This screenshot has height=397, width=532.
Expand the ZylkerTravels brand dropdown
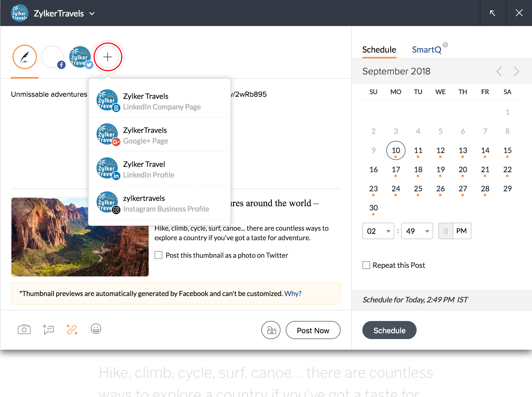pyautogui.click(x=92, y=14)
